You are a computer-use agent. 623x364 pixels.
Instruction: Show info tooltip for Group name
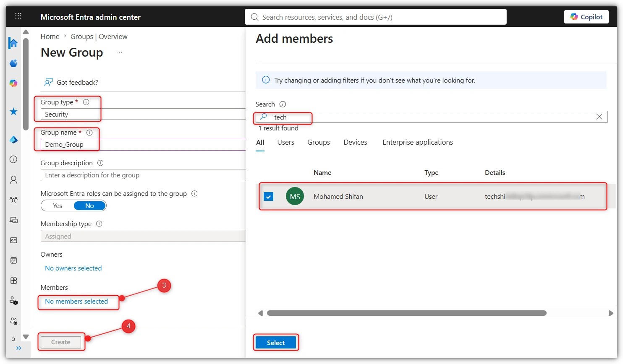coord(89,133)
